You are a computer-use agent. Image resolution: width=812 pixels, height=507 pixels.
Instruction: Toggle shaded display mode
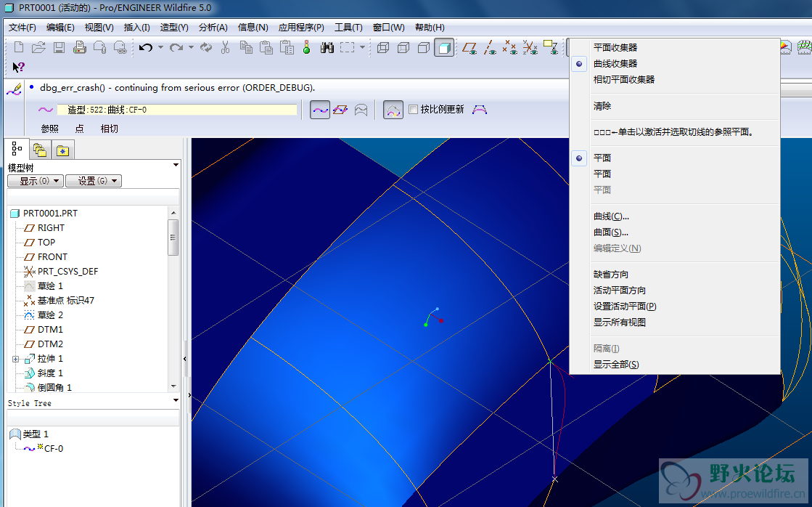pyautogui.click(x=444, y=48)
